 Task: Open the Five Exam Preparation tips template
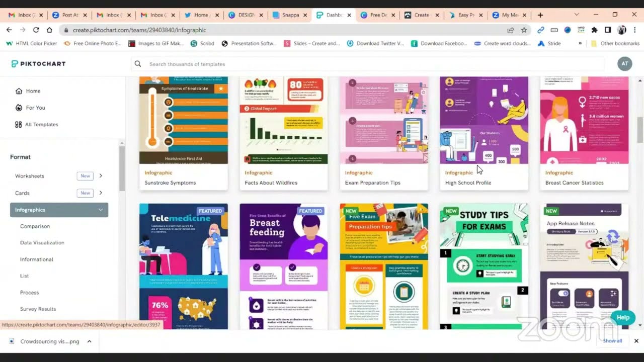(x=384, y=266)
